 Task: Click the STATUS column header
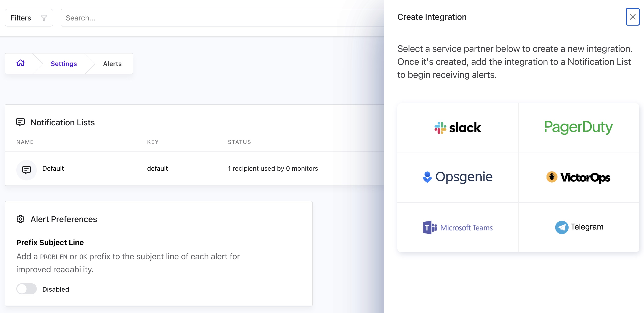(239, 142)
